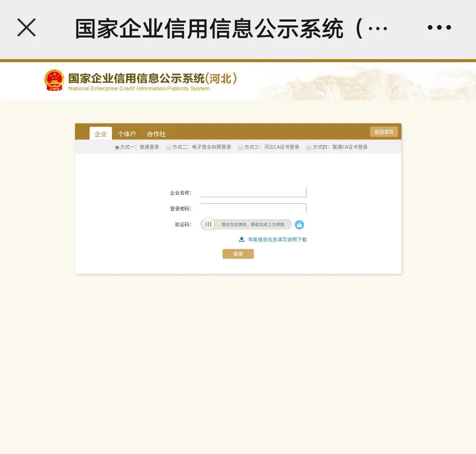Click the 企业名称 input field
The width and height of the screenshot is (476, 454).
[253, 191]
